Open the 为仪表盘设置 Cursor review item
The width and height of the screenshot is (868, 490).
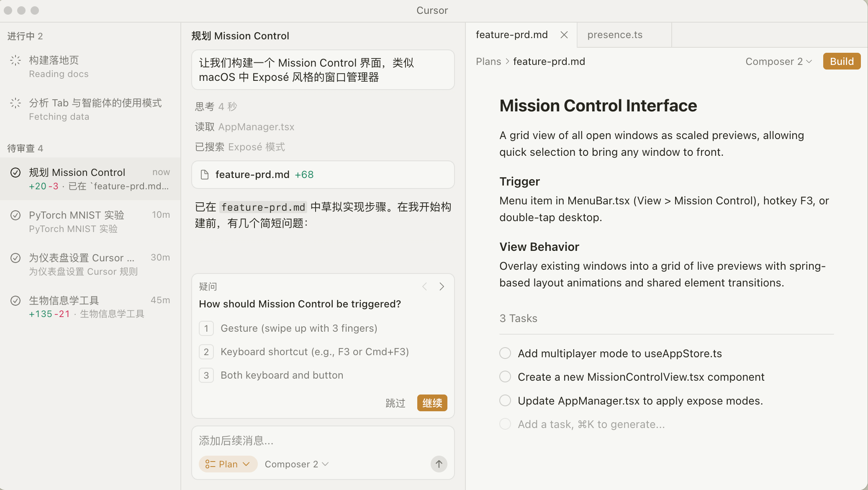click(x=90, y=264)
